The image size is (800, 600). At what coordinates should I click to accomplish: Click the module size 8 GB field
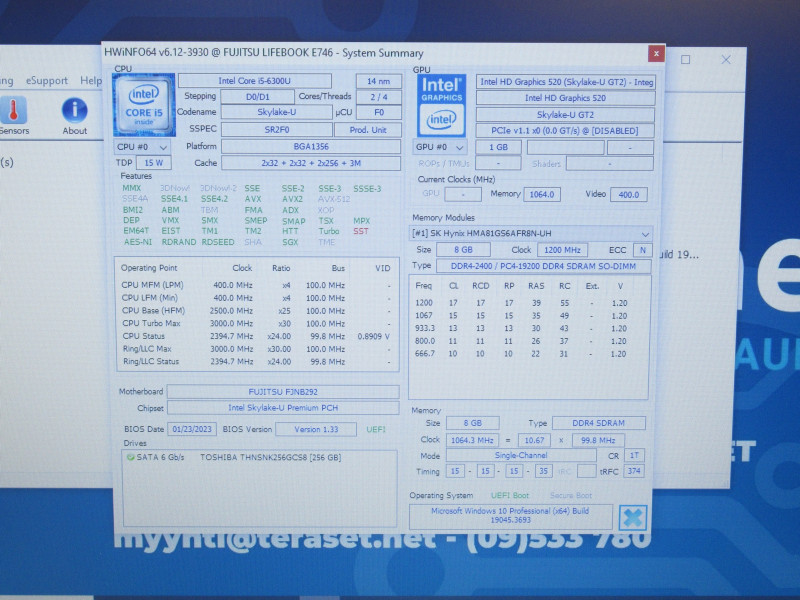click(463, 249)
